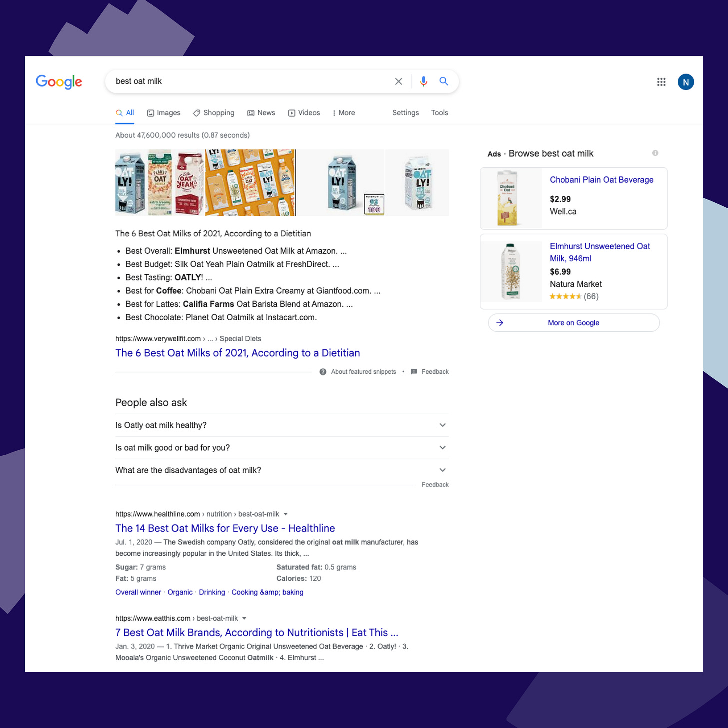Click the feedback flag icon under the snippet
The image size is (728, 728).
click(x=414, y=372)
